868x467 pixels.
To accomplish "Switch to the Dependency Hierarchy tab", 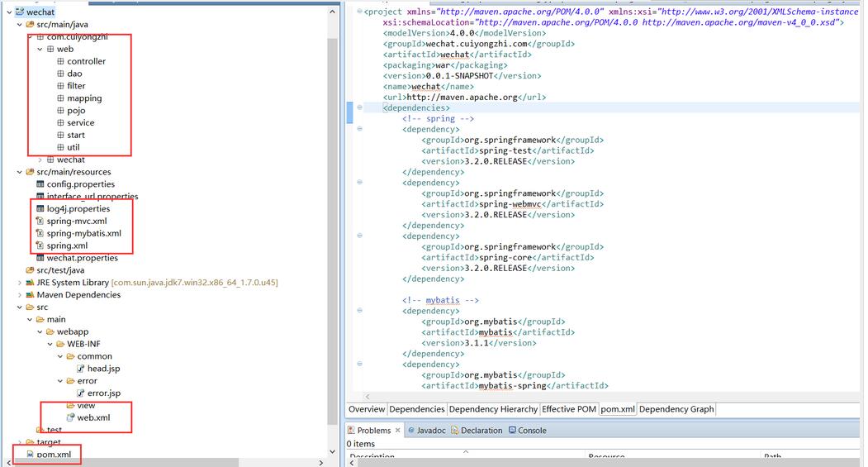I will coord(493,409).
